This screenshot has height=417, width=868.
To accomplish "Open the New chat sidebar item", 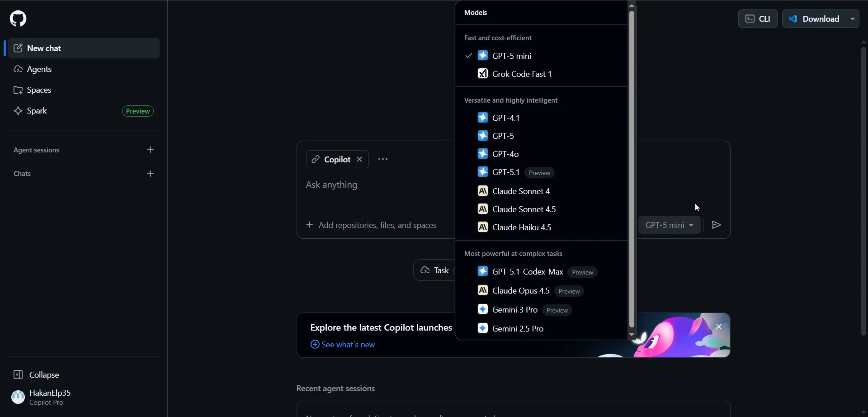I will click(x=84, y=48).
